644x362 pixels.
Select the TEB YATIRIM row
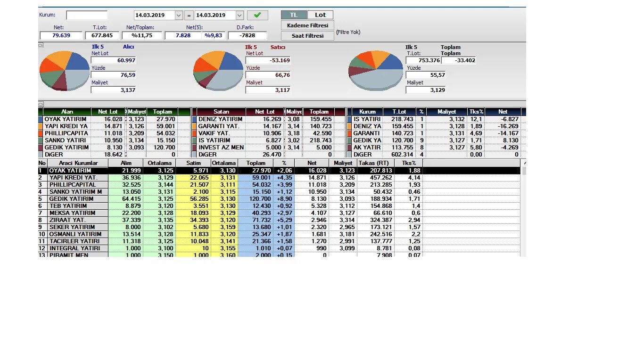point(280,206)
